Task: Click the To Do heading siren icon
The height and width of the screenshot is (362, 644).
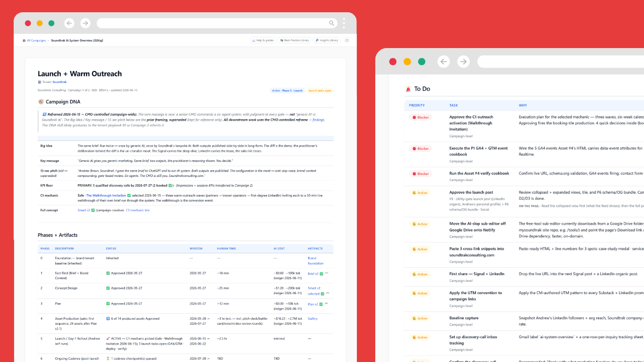Action: [x=408, y=89]
